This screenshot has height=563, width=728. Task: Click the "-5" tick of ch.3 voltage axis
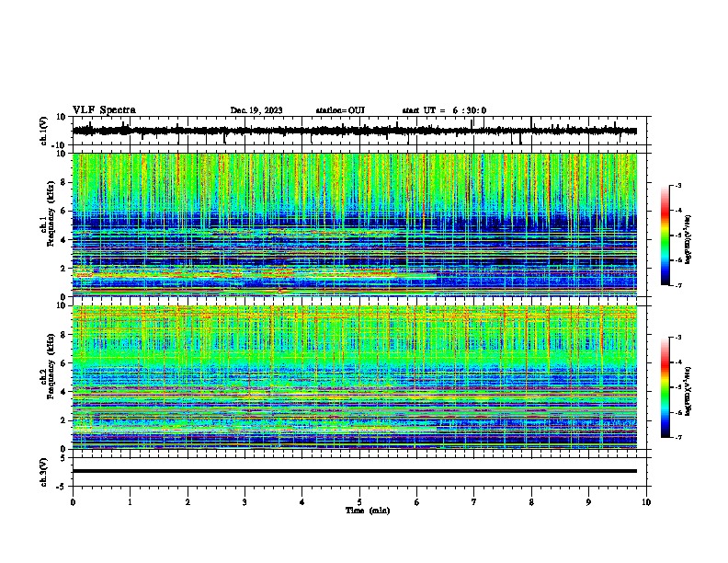click(x=62, y=487)
